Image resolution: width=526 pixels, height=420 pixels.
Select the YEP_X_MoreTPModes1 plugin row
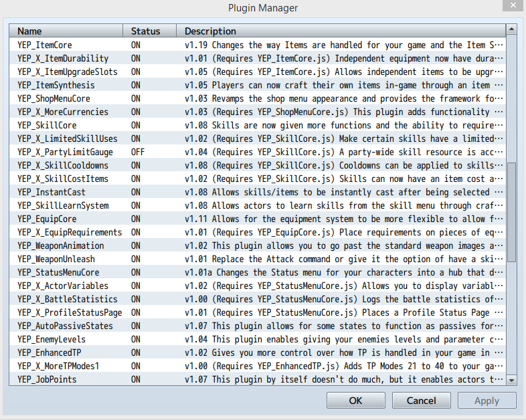[257, 366]
